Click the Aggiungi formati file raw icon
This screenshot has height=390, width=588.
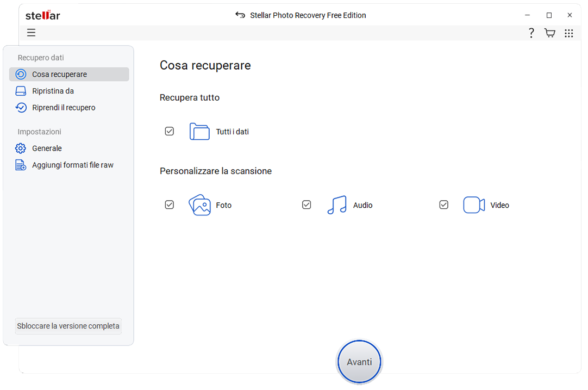point(21,165)
